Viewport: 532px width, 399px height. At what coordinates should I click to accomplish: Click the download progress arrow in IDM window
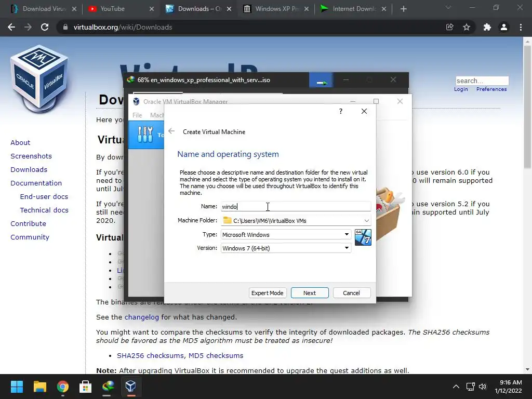[x=321, y=80]
